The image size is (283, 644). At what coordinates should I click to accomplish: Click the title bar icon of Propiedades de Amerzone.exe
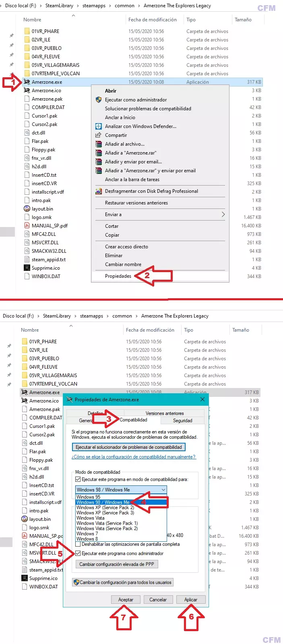coord(69,399)
